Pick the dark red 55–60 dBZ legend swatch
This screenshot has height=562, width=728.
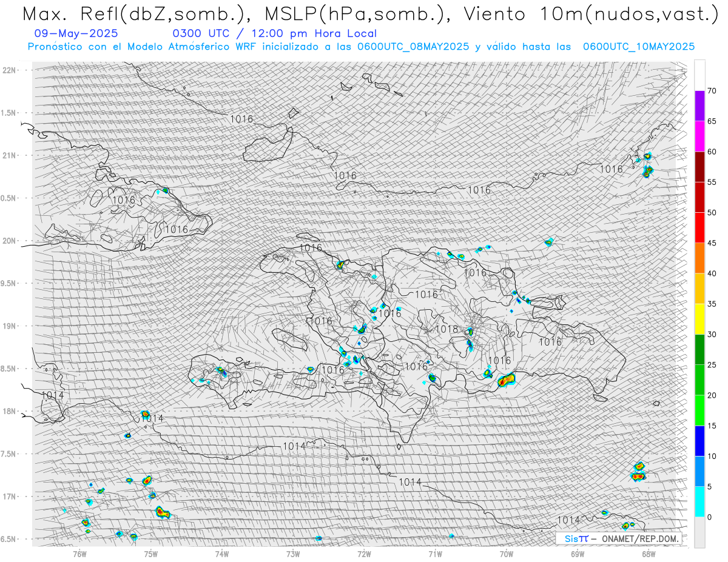pyautogui.click(x=699, y=167)
